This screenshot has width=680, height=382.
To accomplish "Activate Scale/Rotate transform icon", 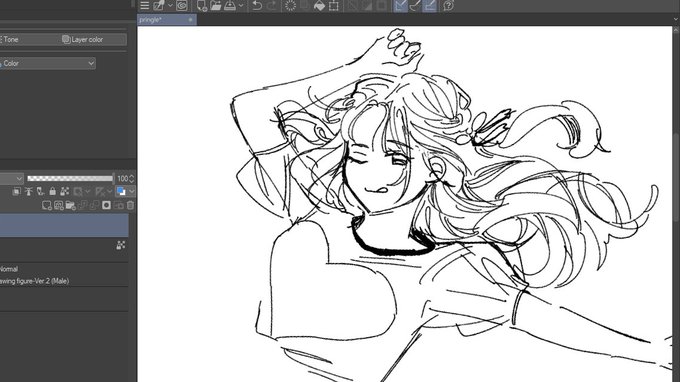I will tap(333, 5).
